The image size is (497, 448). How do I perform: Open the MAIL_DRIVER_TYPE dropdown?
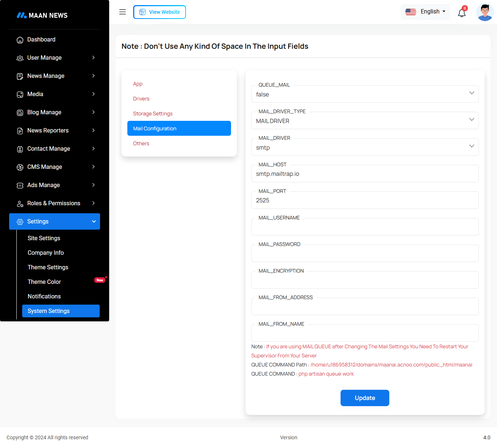365,121
